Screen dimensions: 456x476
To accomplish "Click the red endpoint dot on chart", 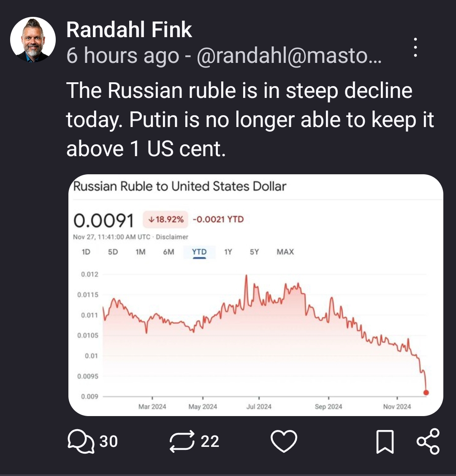I will (426, 392).
